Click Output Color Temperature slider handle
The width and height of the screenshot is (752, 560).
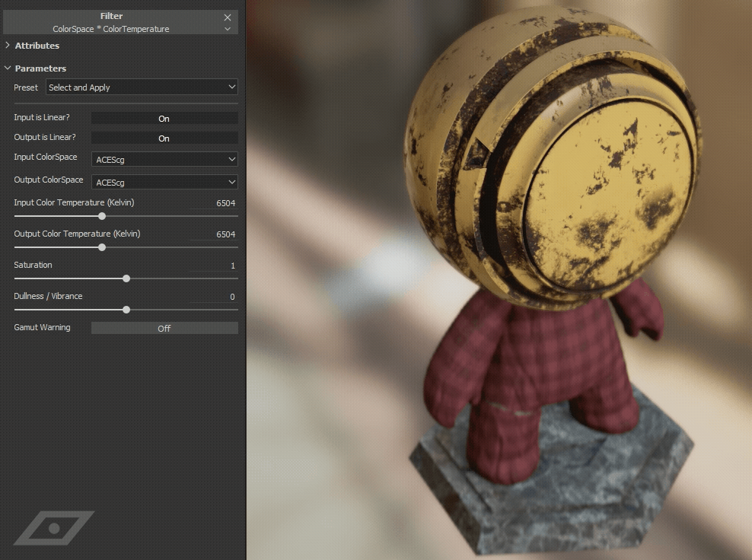(x=102, y=247)
